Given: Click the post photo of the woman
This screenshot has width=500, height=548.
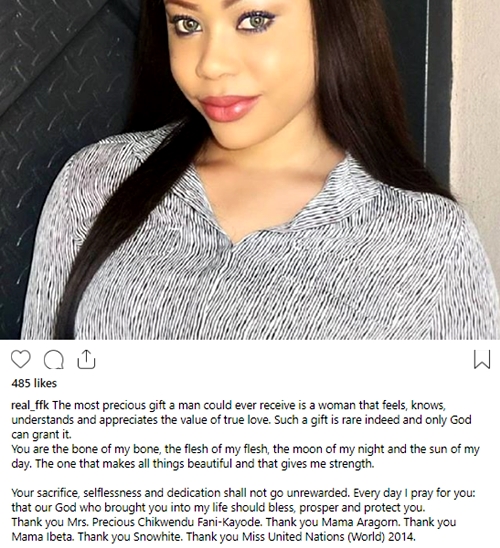Looking at the screenshot, I should (250, 170).
